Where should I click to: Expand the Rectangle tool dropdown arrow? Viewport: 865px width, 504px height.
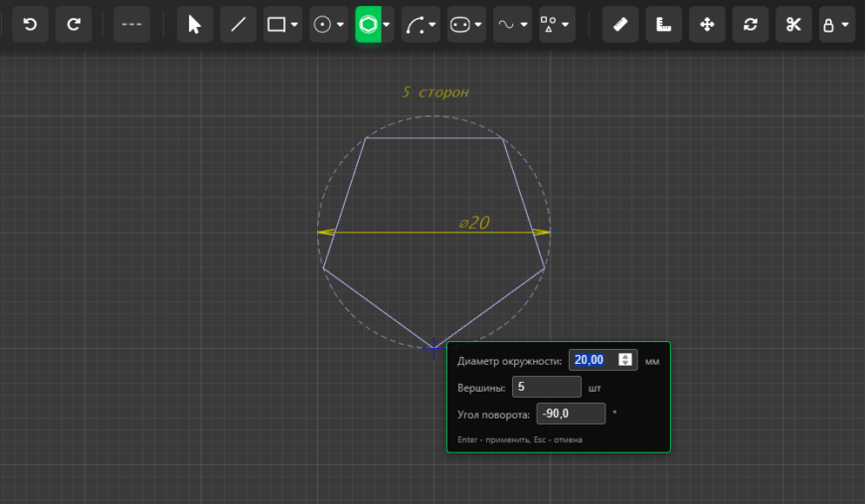294,24
